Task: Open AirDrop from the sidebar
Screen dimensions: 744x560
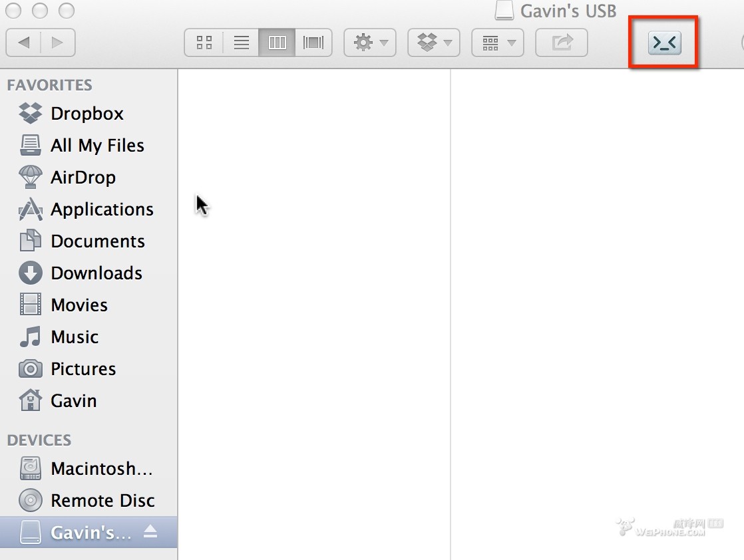Action: [89, 177]
